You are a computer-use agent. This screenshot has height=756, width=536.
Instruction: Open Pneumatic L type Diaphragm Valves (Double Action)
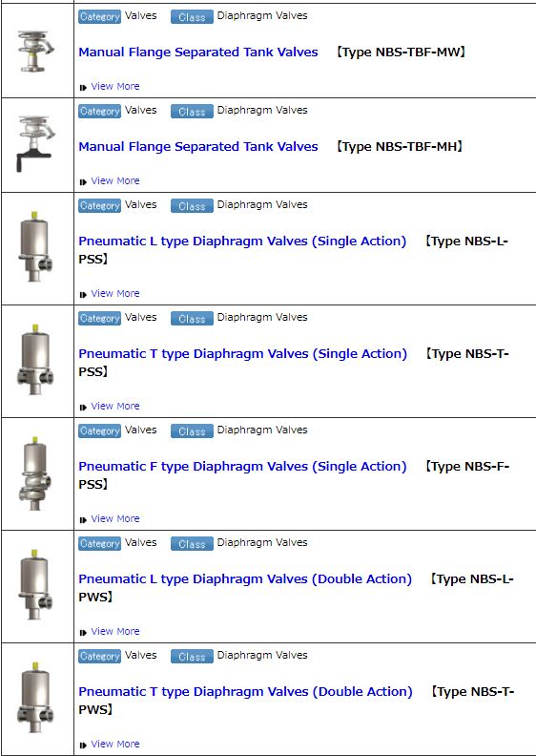point(245,579)
